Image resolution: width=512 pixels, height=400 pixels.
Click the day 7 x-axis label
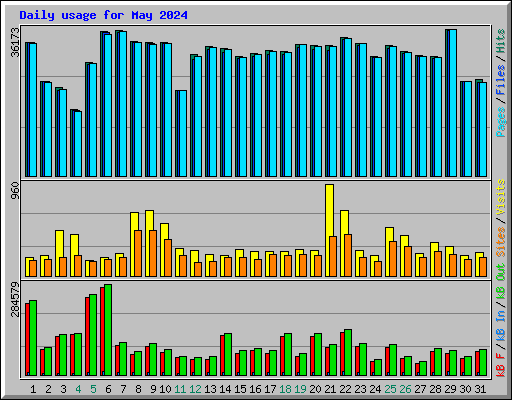(x=123, y=389)
